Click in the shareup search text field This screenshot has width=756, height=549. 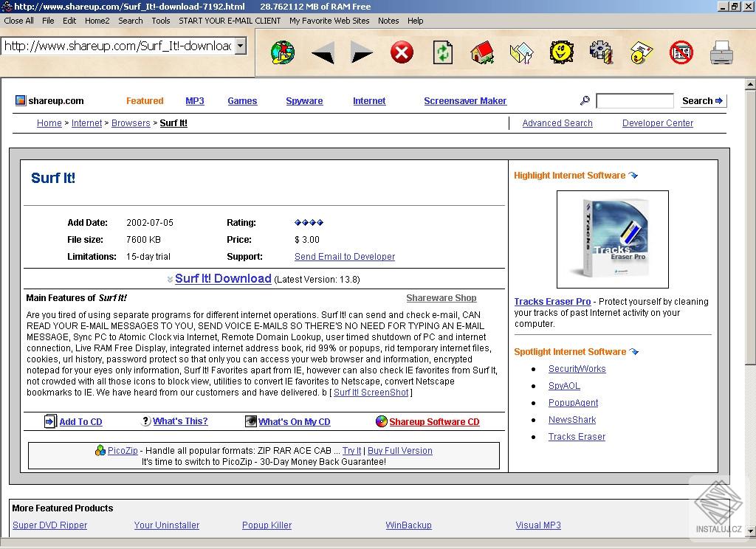[634, 101]
